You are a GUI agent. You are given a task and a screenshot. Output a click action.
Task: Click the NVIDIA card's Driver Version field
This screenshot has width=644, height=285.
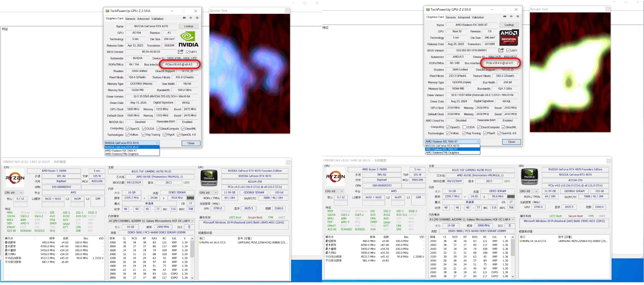coord(162,96)
